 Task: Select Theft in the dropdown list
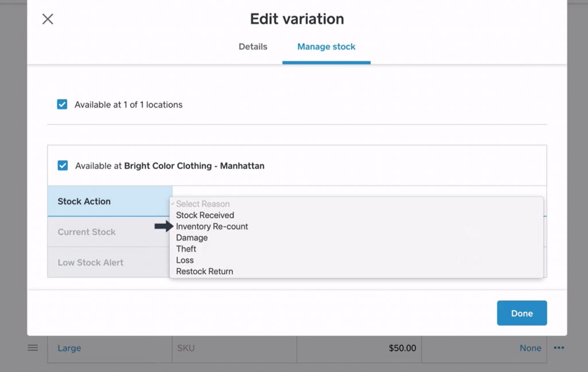click(x=186, y=249)
